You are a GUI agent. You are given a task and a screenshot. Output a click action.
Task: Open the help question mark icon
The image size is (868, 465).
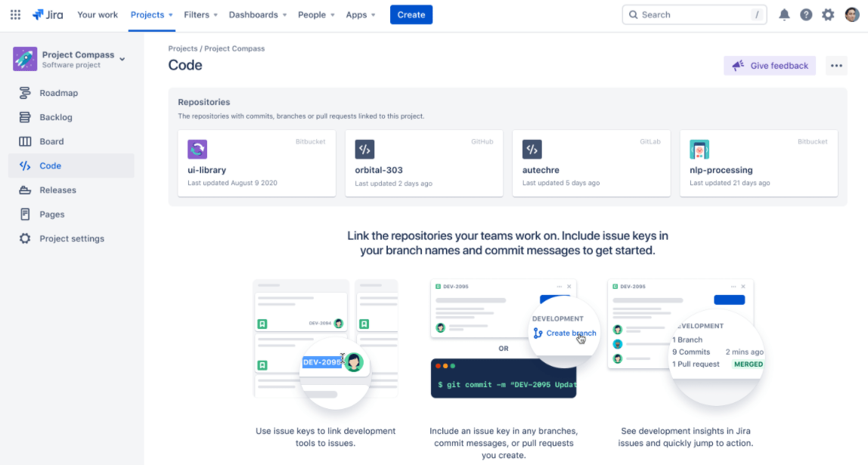click(x=806, y=15)
